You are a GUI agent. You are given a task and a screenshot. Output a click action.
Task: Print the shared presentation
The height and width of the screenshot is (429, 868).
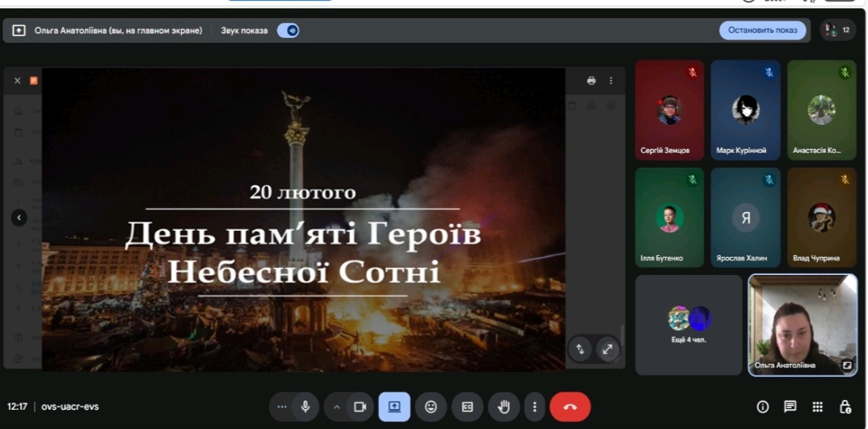click(x=591, y=80)
